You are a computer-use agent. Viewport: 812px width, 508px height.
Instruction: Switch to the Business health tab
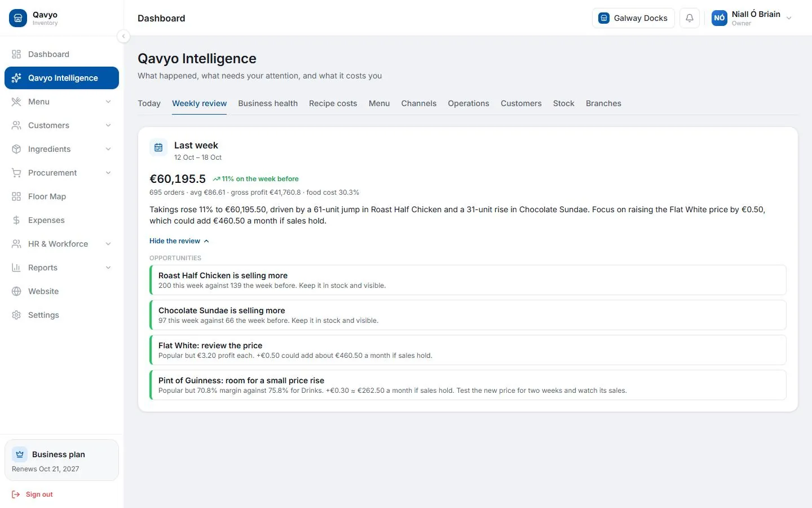pyautogui.click(x=268, y=103)
